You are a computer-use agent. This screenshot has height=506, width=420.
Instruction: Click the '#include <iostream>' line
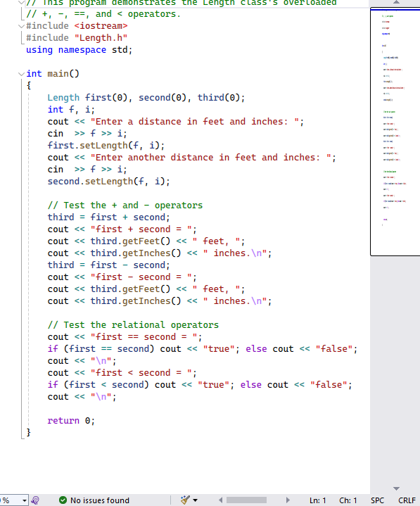pos(77,26)
